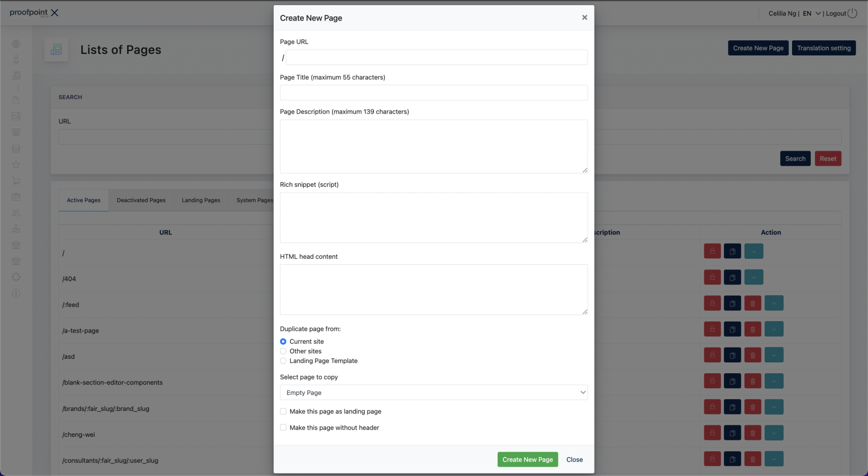Click the red Reset button
The height and width of the screenshot is (476, 868).
click(828, 158)
